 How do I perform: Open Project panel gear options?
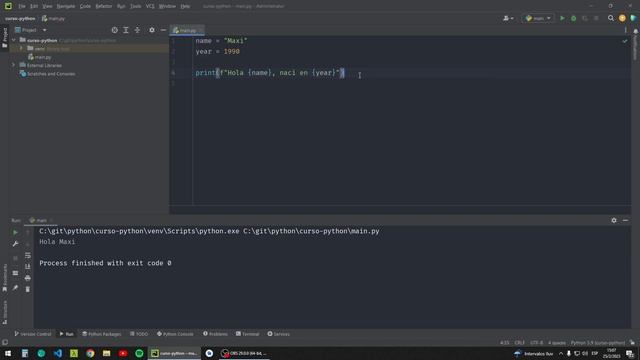[x=152, y=30]
